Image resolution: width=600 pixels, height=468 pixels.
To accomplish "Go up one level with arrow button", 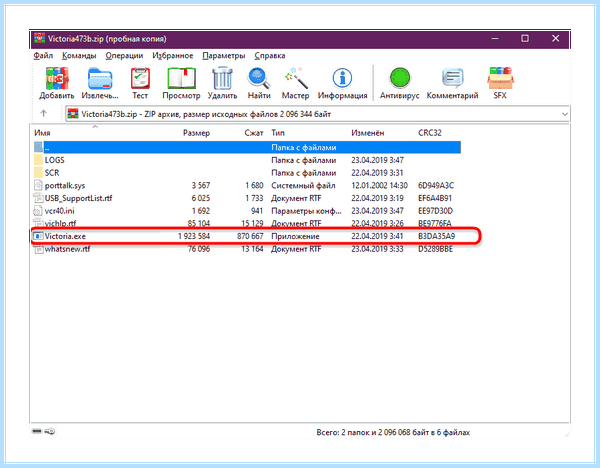I will (x=44, y=113).
